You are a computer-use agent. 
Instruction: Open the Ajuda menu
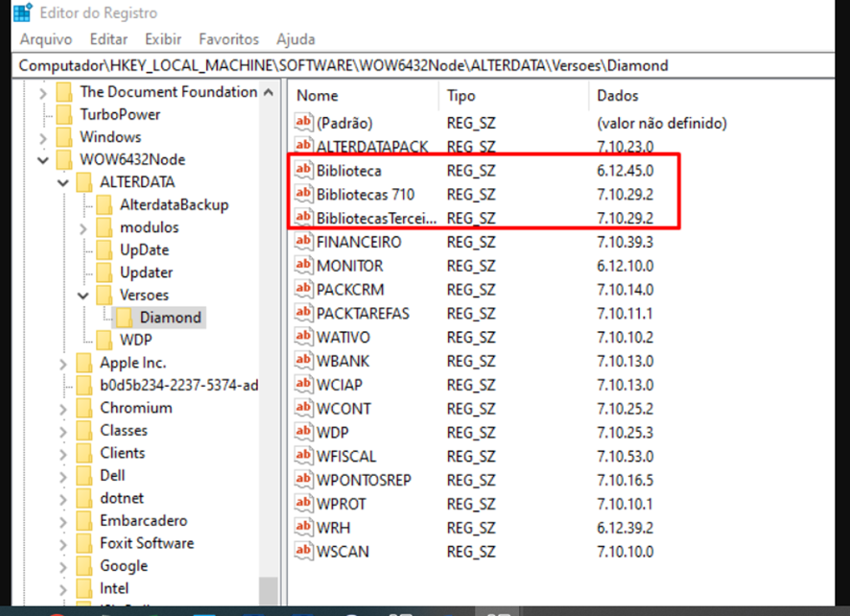coord(295,39)
